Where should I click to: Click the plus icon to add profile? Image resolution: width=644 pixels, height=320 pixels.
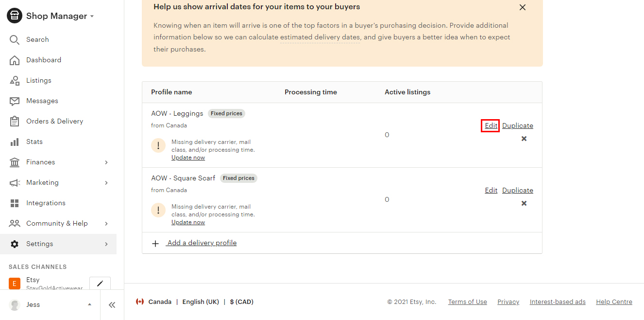[x=155, y=243]
